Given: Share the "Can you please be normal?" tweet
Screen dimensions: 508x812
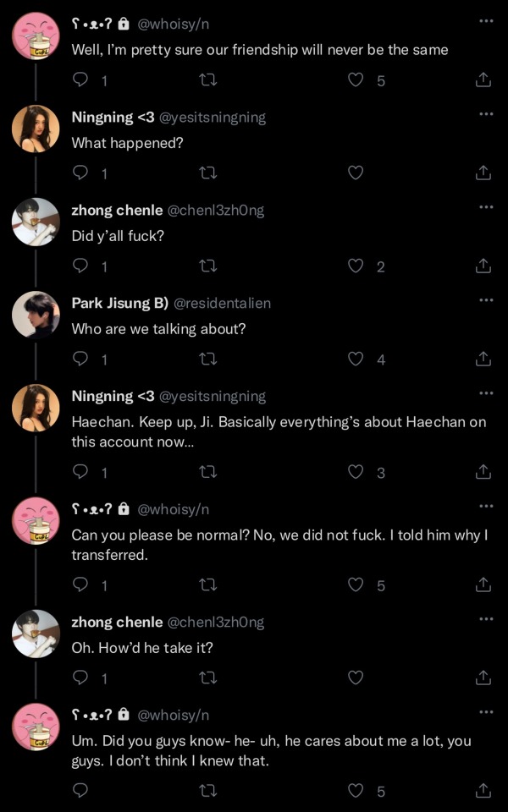Looking at the screenshot, I should click(483, 584).
